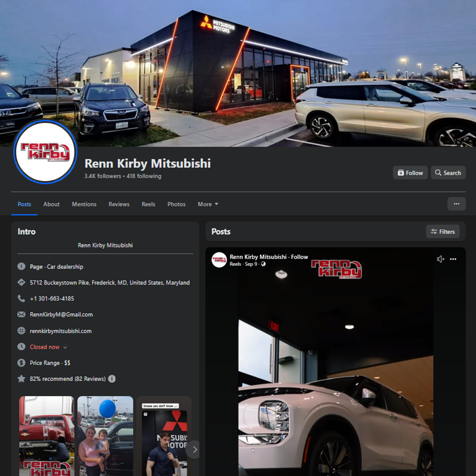Click the 3.4K followers count

click(x=103, y=176)
